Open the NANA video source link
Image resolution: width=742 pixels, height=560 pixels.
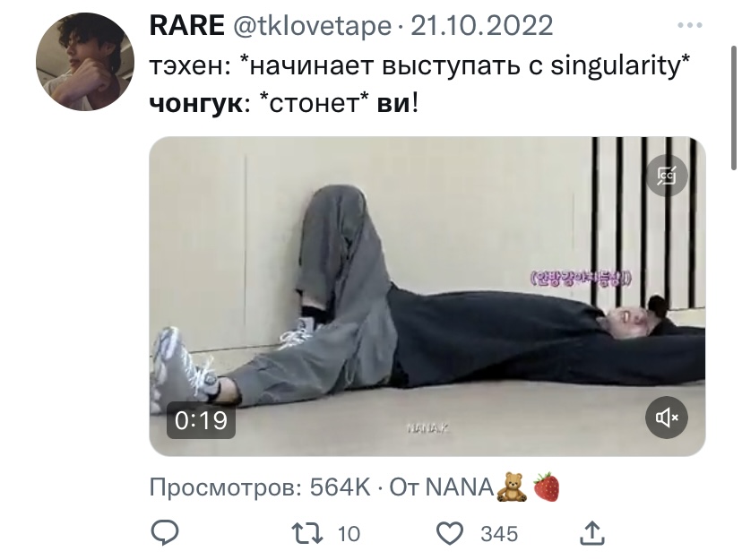click(493, 487)
